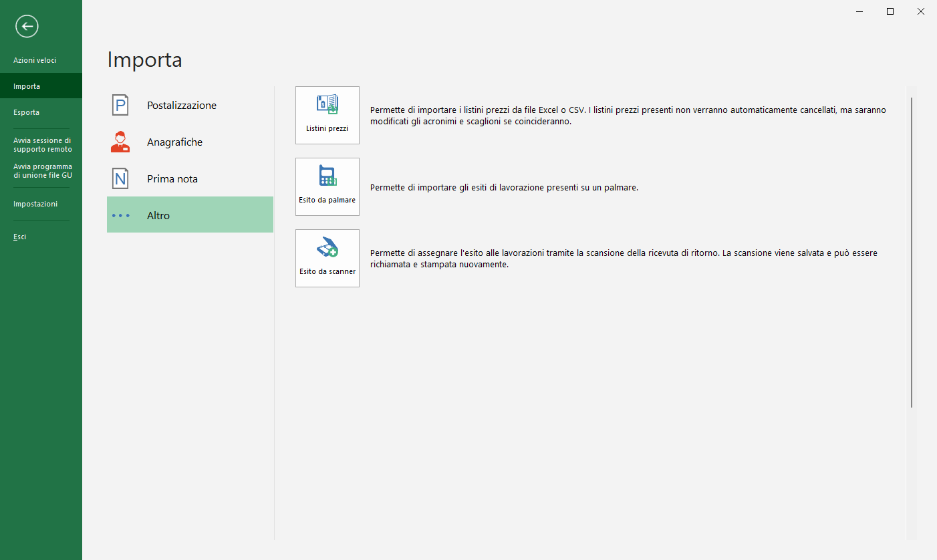Switch to the Anagrafiche tab label
The height and width of the screenshot is (560, 937).
pyautogui.click(x=174, y=142)
